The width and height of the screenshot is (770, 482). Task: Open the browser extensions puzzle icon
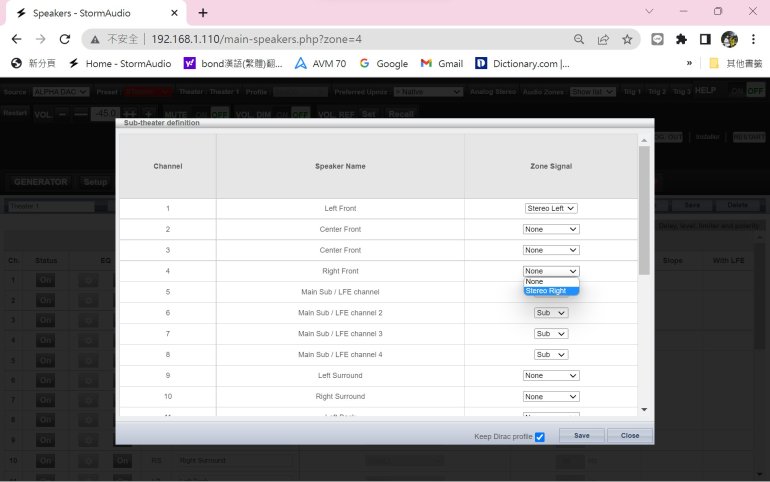pyautogui.click(x=681, y=39)
